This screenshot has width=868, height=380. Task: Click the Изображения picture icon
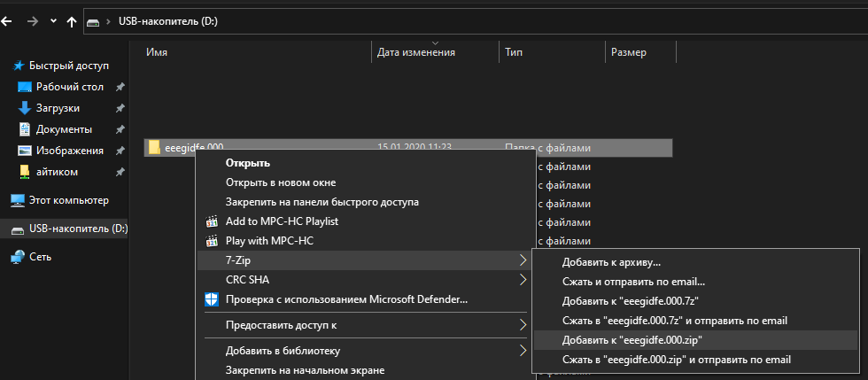[x=25, y=151]
